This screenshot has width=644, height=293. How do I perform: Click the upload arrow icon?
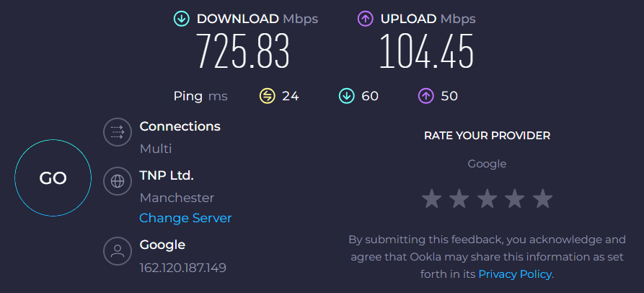click(366, 18)
